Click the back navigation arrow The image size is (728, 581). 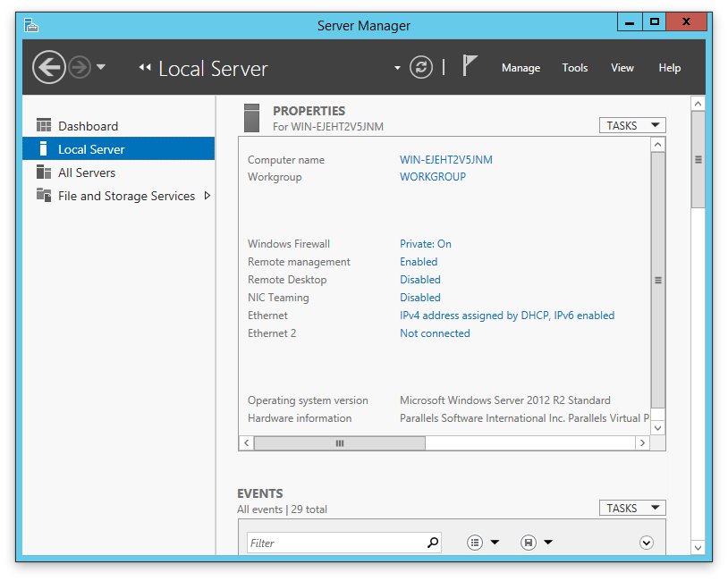[49, 67]
